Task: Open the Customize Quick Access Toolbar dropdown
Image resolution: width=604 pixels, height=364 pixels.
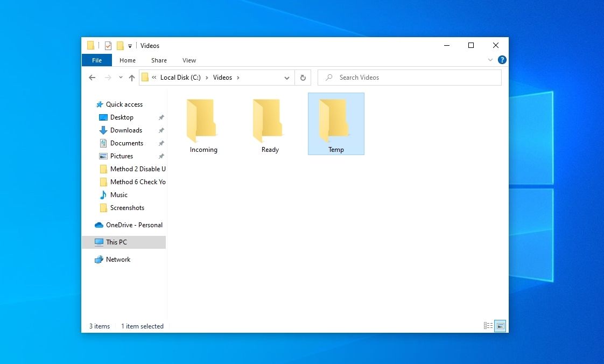Action: (x=130, y=46)
